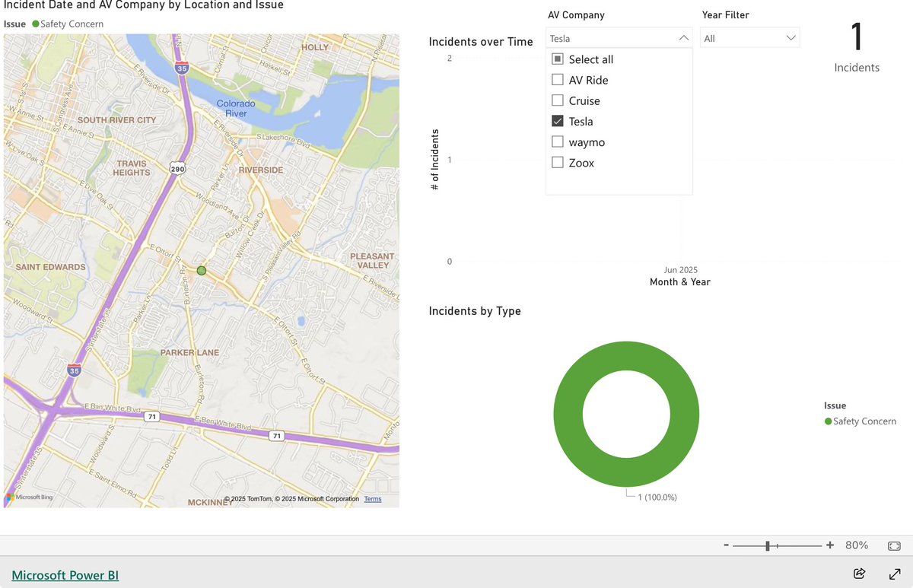Click the TRAVIS HEIGHTS label on the map

click(x=132, y=168)
